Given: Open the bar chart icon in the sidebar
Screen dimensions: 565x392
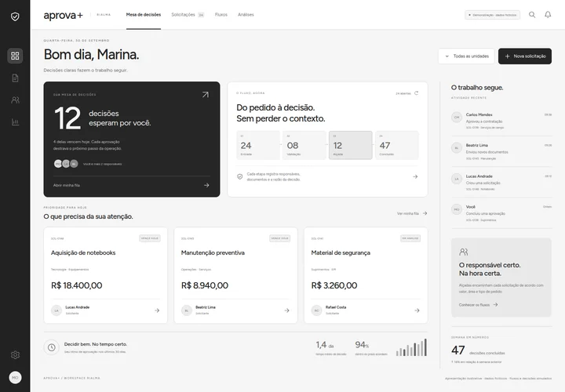Looking at the screenshot, I should coord(15,122).
